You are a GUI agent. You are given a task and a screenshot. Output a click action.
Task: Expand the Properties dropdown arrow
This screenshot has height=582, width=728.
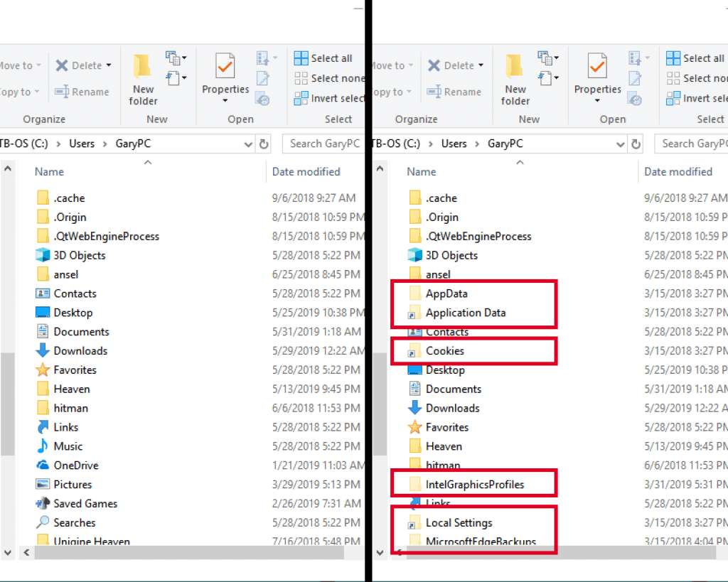point(225,101)
